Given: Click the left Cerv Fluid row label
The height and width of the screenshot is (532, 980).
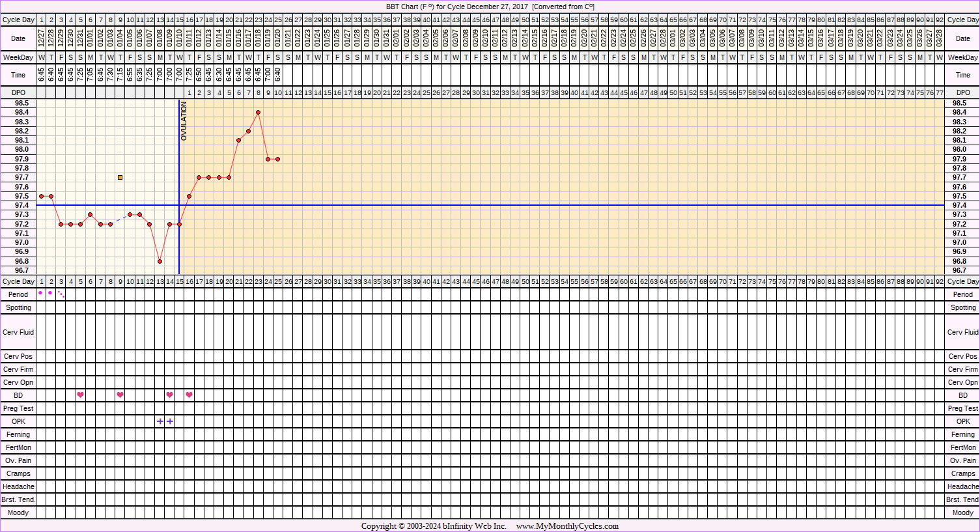Looking at the screenshot, I should [x=18, y=332].
